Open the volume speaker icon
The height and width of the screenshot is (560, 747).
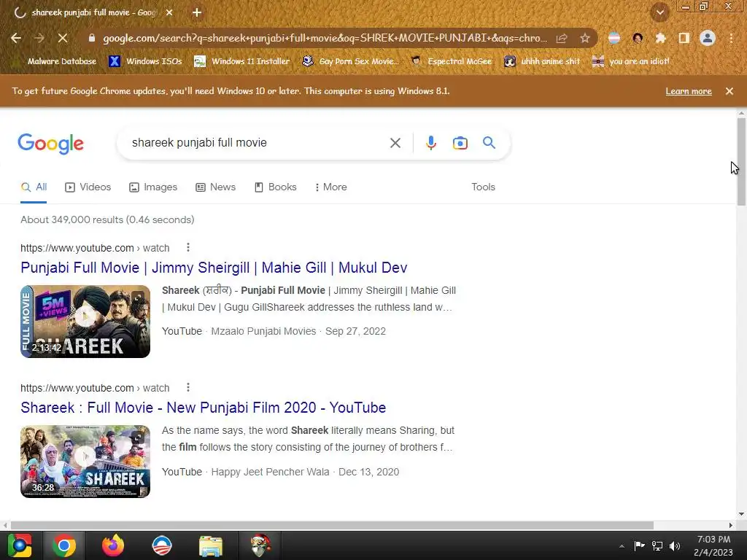[x=675, y=545]
